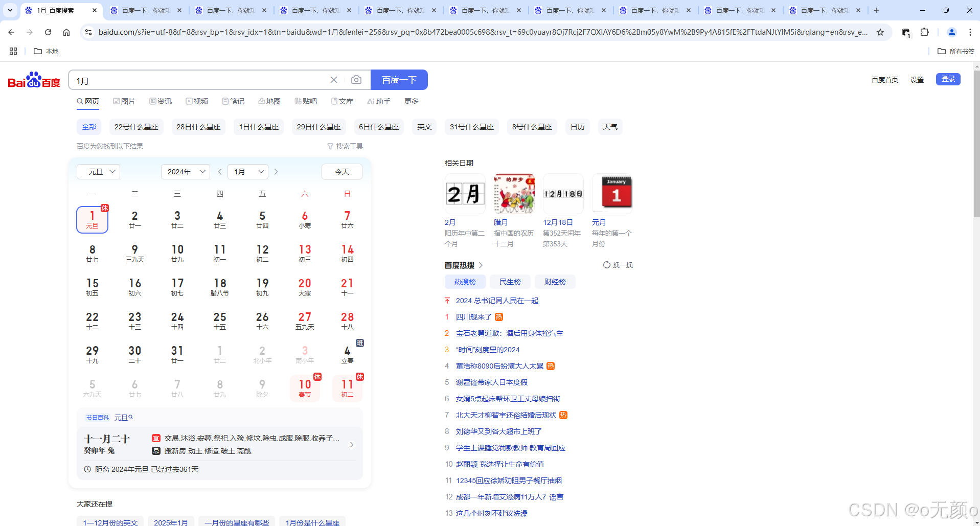
Task: Open a new browser tab with plus icon
Action: pyautogui.click(x=877, y=10)
